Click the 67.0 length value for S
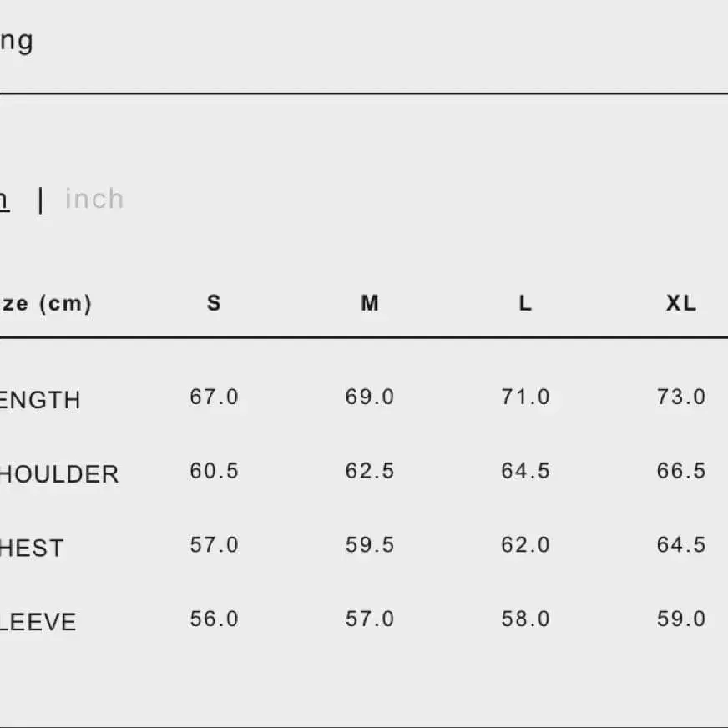The height and width of the screenshot is (728, 728). pyautogui.click(x=214, y=397)
